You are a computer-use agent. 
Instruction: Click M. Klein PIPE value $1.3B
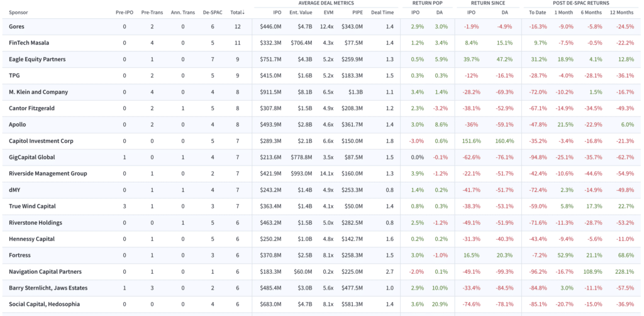(356, 92)
